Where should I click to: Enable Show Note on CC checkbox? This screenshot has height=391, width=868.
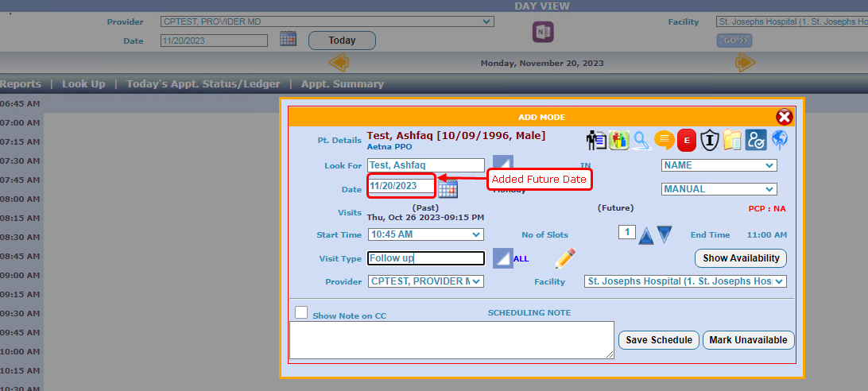pyautogui.click(x=301, y=312)
